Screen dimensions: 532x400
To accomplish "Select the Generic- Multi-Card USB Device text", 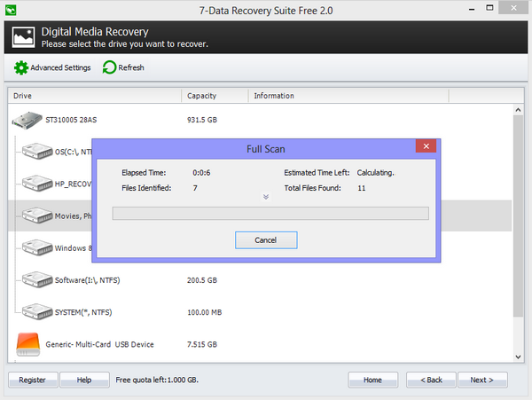I will pyautogui.click(x=99, y=344).
